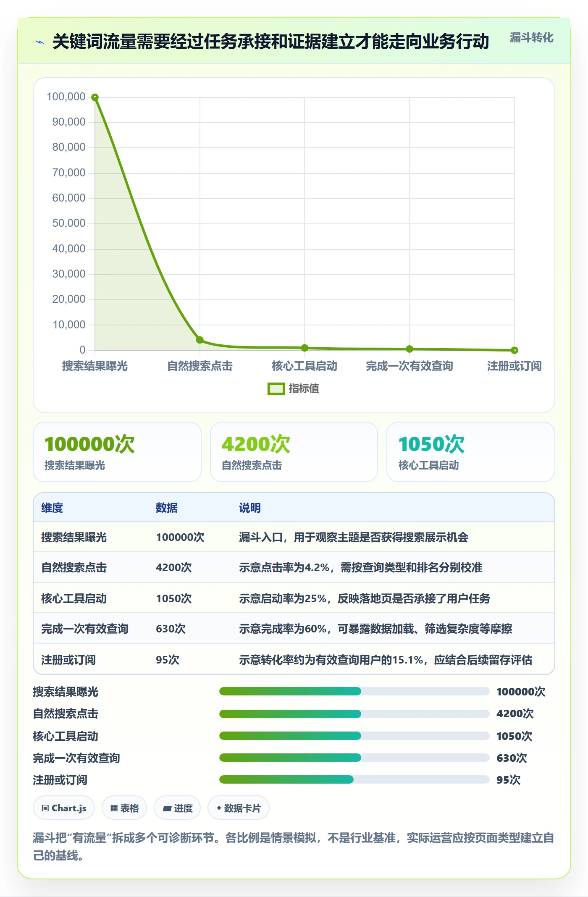Click the 核心工具启动 progress bar

[x=354, y=736]
